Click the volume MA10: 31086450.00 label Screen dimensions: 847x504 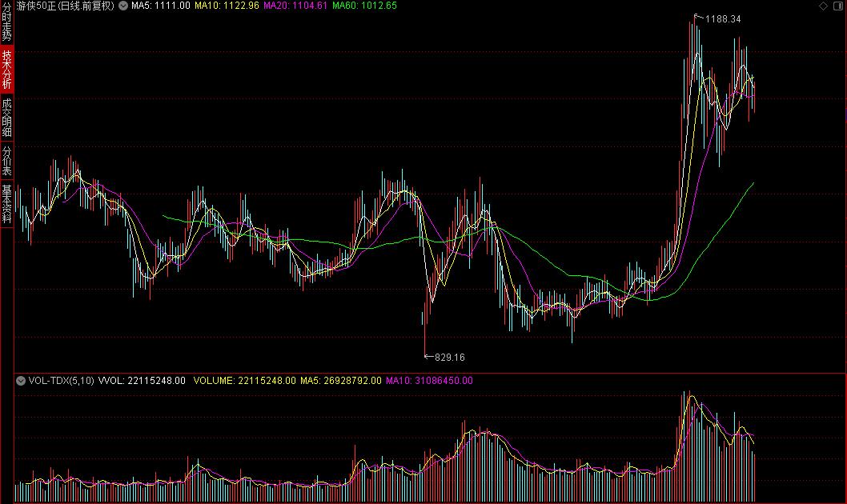point(429,381)
